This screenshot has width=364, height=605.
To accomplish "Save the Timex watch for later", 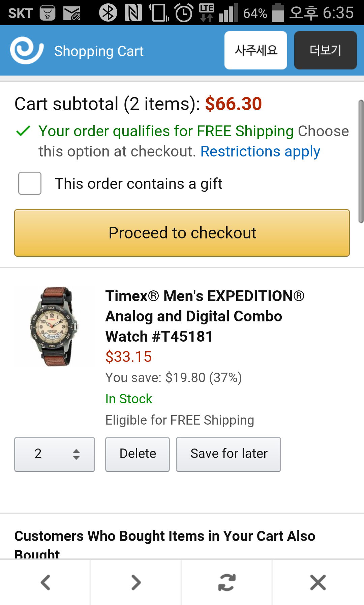I will pos(229,454).
